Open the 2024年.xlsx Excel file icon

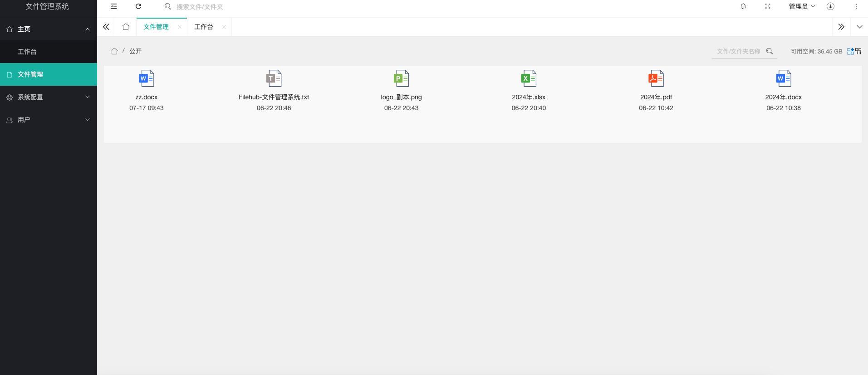[529, 78]
